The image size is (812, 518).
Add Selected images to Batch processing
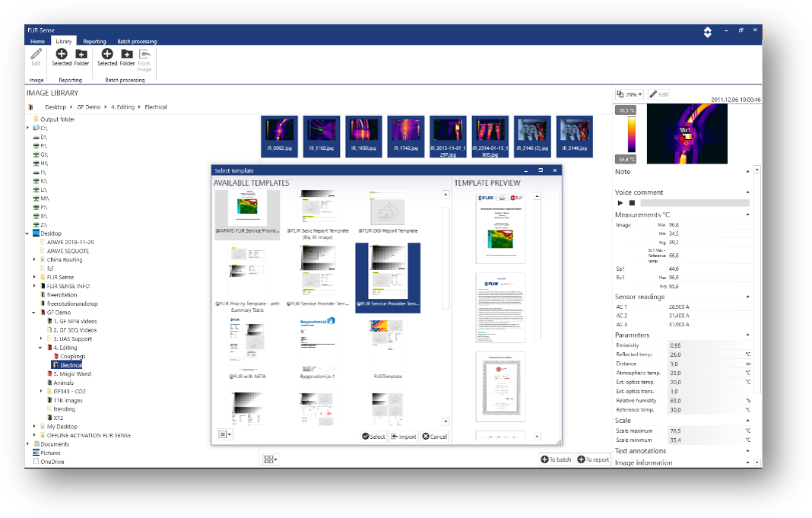pos(107,57)
